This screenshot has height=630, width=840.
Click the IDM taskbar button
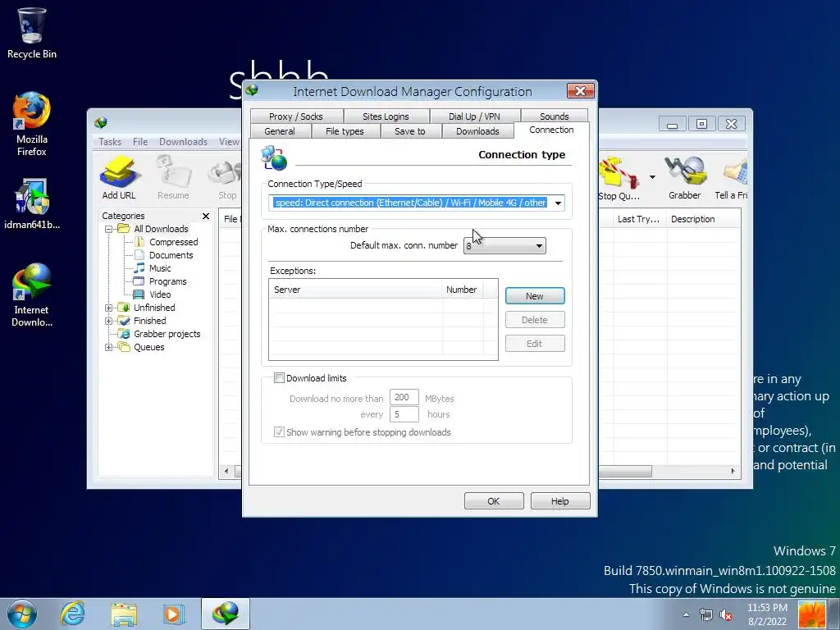pos(226,614)
